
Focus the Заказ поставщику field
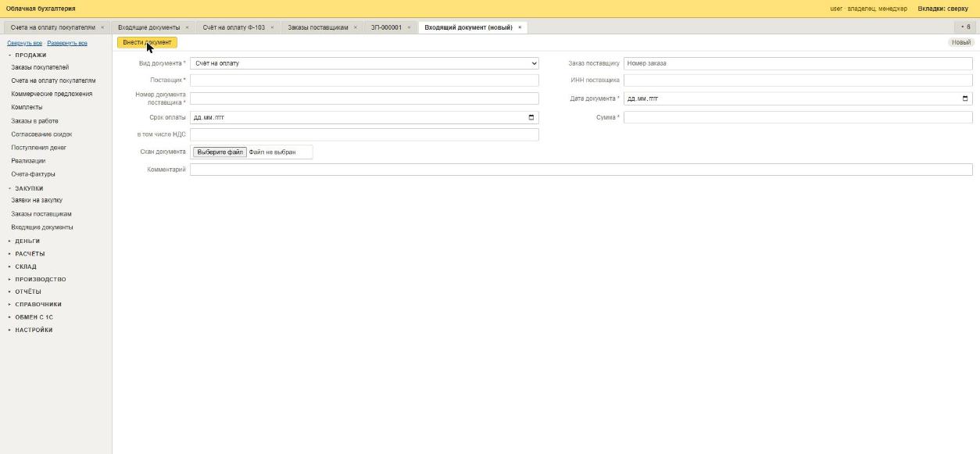[x=798, y=63]
